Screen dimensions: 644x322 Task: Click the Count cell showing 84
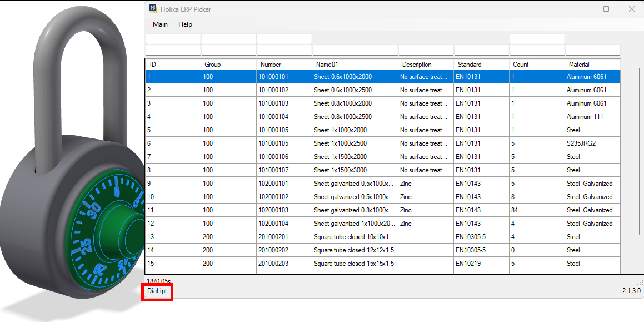(537, 210)
